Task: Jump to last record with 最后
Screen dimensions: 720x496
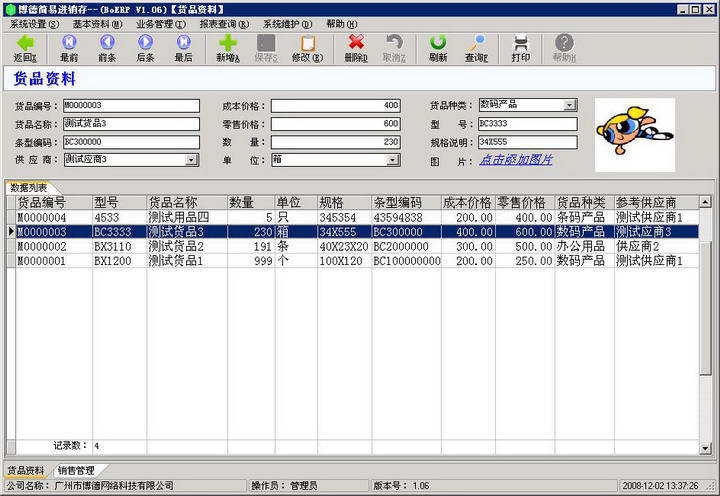Action: 184,47
